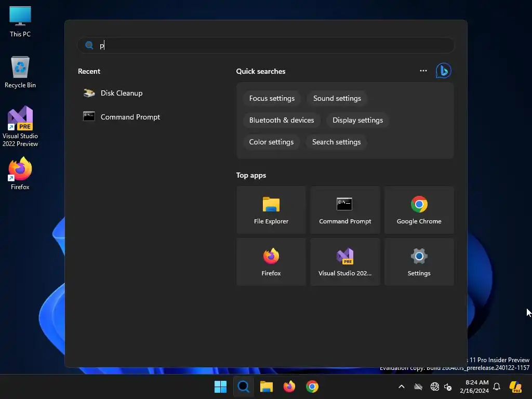Select Visual Studio 2022 Preview desktop shortcut
The width and height of the screenshot is (532, 399).
tap(20, 126)
